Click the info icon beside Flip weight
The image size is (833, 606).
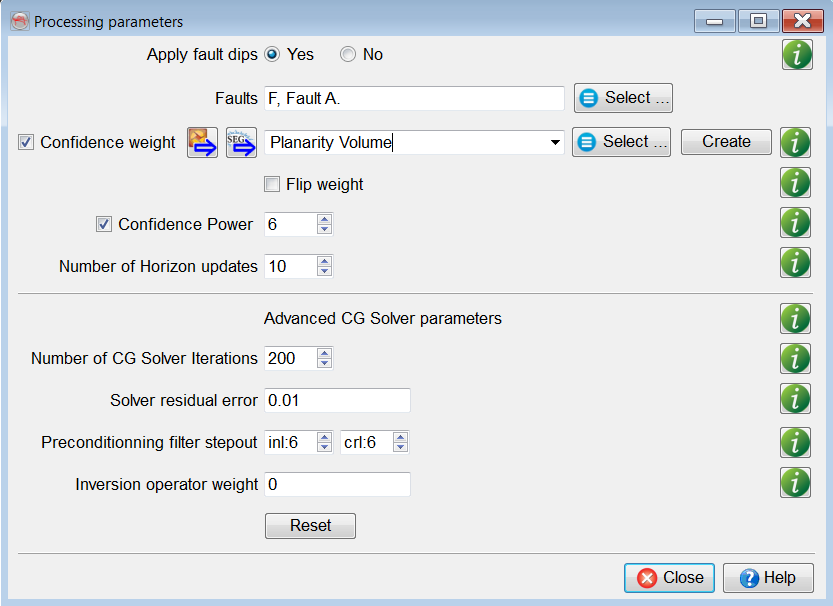[x=796, y=183]
